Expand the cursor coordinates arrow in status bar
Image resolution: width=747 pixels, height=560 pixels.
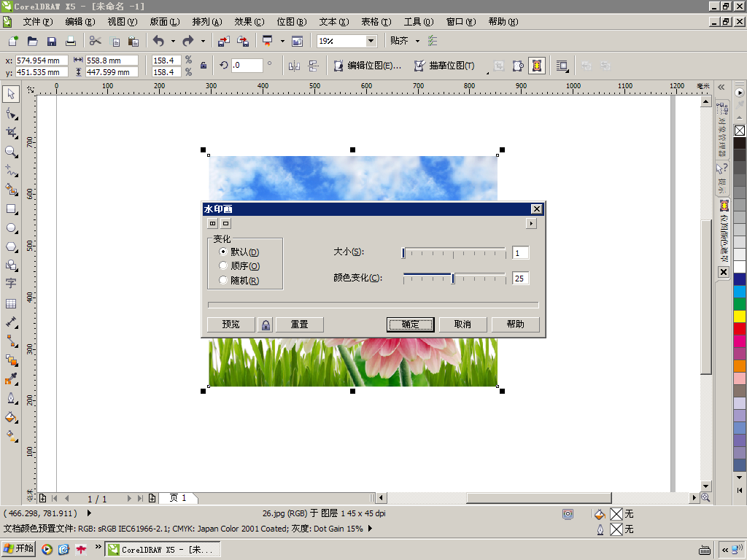pos(89,513)
